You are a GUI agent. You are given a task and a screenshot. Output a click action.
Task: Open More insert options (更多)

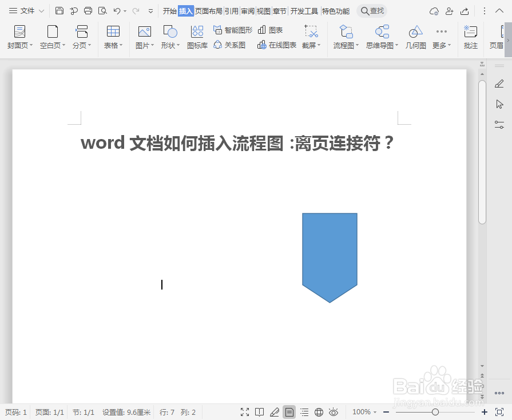tap(442, 37)
